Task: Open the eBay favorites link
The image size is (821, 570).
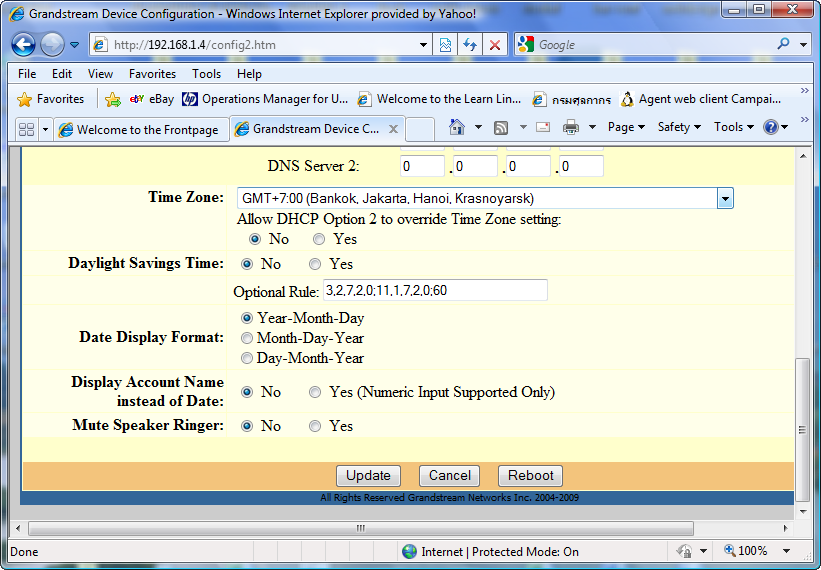Action: pos(152,99)
